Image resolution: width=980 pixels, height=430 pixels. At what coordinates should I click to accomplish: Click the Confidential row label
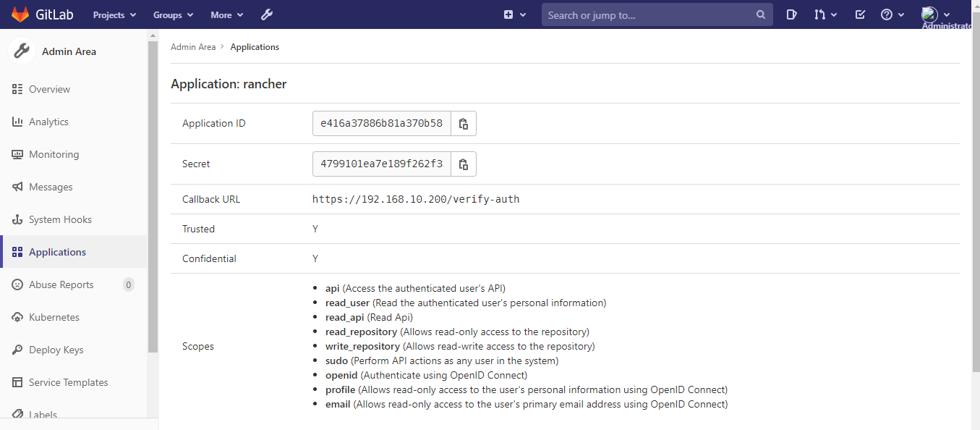point(209,258)
